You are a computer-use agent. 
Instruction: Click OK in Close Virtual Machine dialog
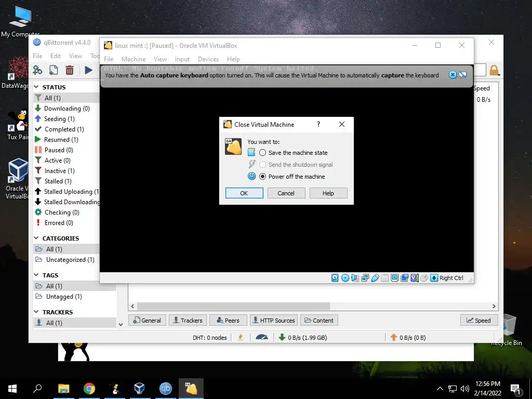click(x=244, y=193)
